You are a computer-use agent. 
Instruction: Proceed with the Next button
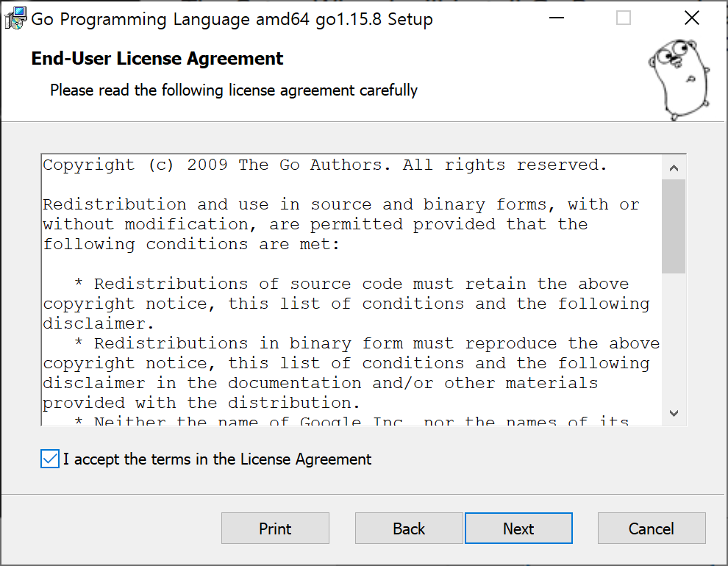tap(518, 529)
